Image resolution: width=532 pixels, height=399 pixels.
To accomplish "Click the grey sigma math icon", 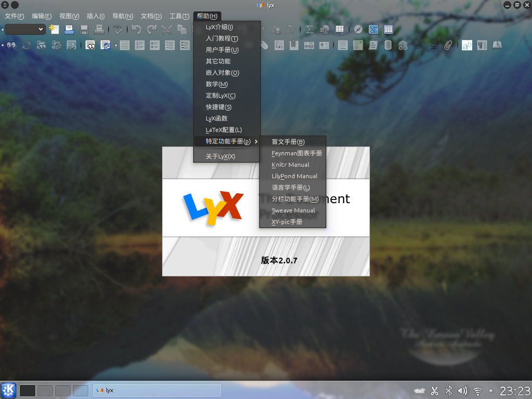I will click(309, 30).
